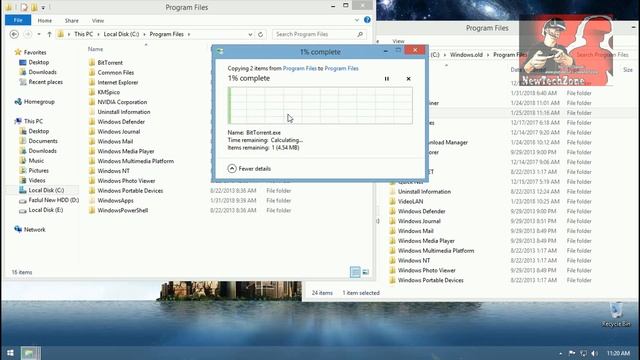
Task: Select VideoLAN folder in Windows.old window
Action: [x=410, y=201]
